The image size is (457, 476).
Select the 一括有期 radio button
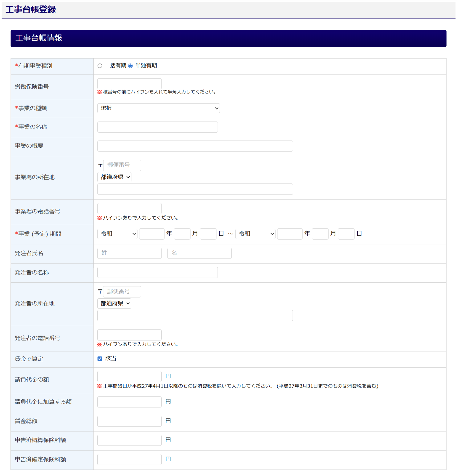click(x=100, y=66)
